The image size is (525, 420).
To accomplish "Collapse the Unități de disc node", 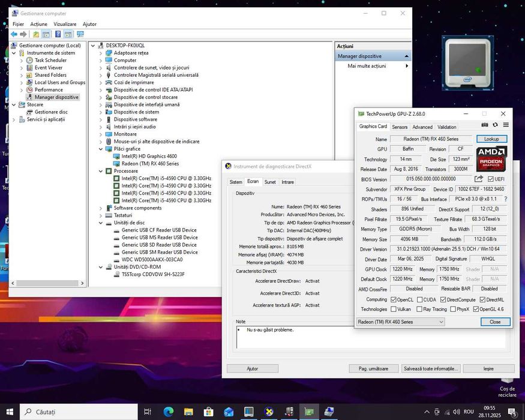I will click(101, 223).
